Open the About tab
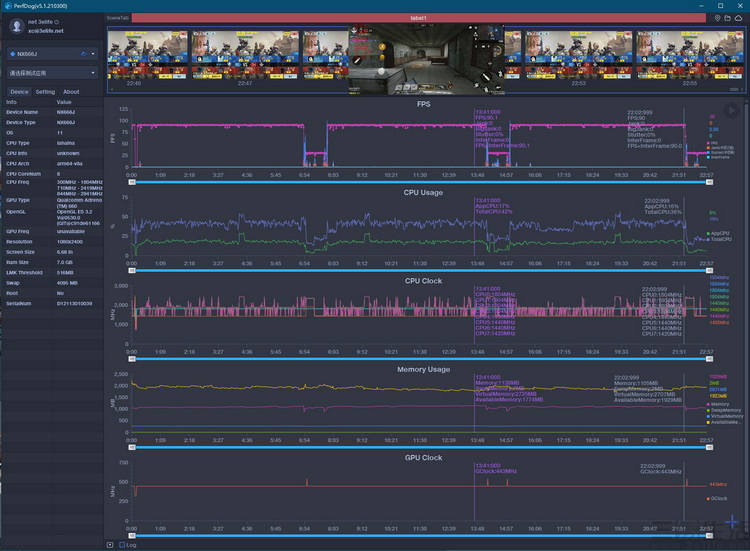 click(71, 92)
